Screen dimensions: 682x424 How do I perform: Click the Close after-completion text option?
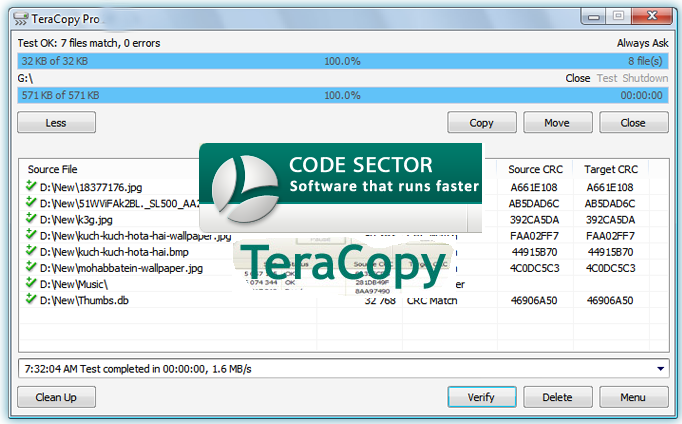tap(578, 78)
